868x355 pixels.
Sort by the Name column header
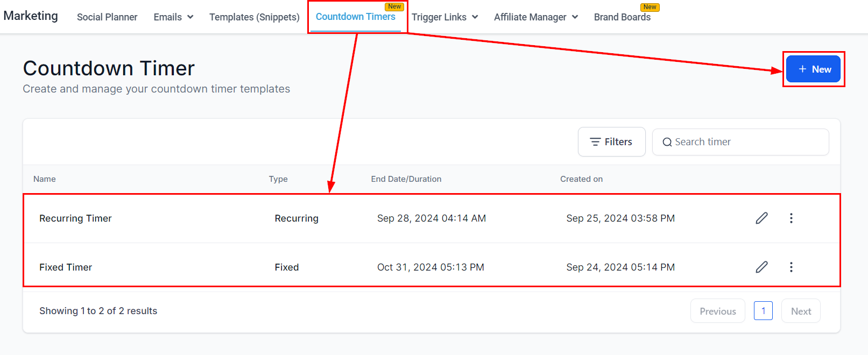[x=45, y=179]
